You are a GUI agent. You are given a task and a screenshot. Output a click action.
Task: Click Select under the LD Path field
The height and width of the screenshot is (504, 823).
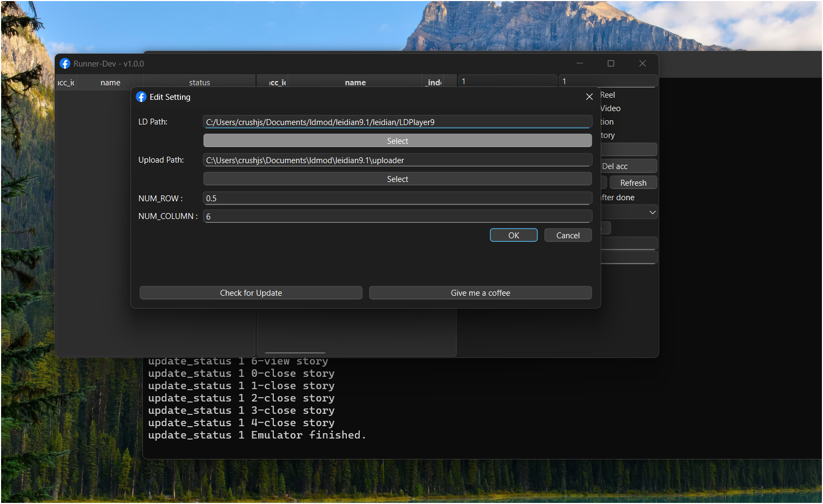(x=397, y=140)
